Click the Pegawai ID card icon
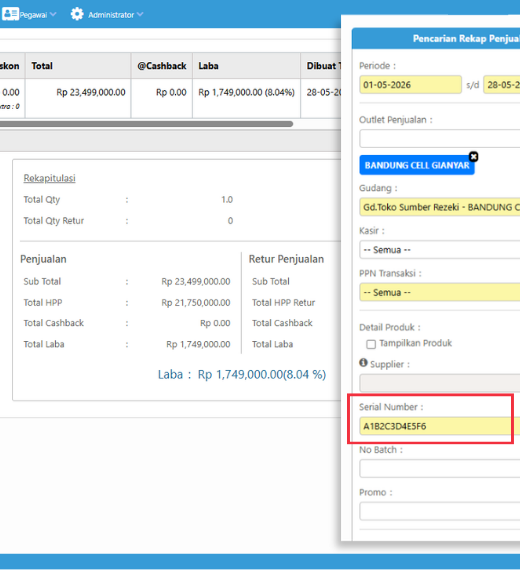The height and width of the screenshot is (570, 520). point(10,14)
